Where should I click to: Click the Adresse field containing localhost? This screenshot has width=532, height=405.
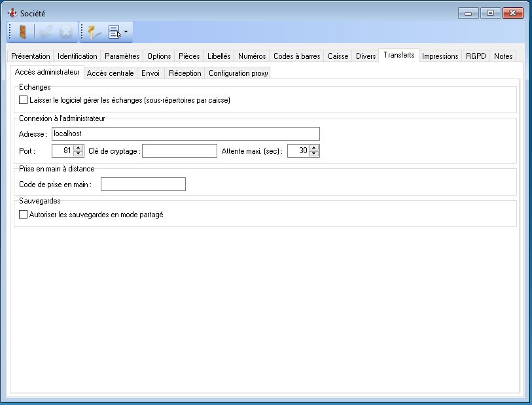coord(185,133)
